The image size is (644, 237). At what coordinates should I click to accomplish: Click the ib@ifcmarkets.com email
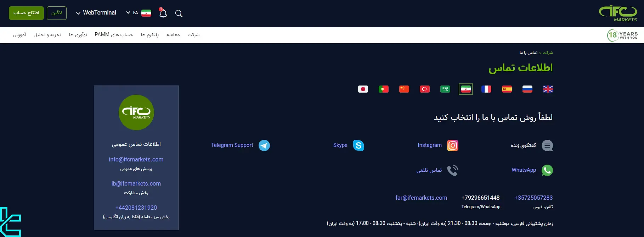click(x=136, y=183)
